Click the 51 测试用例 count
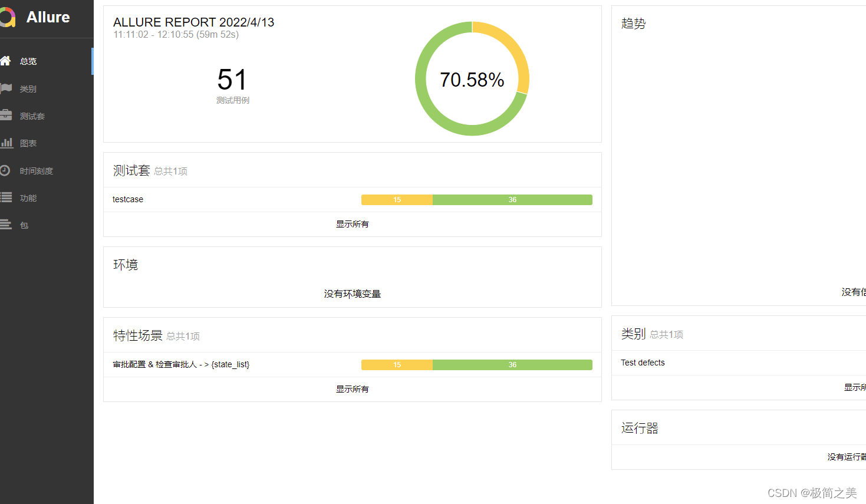This screenshot has height=504, width=866. click(232, 85)
